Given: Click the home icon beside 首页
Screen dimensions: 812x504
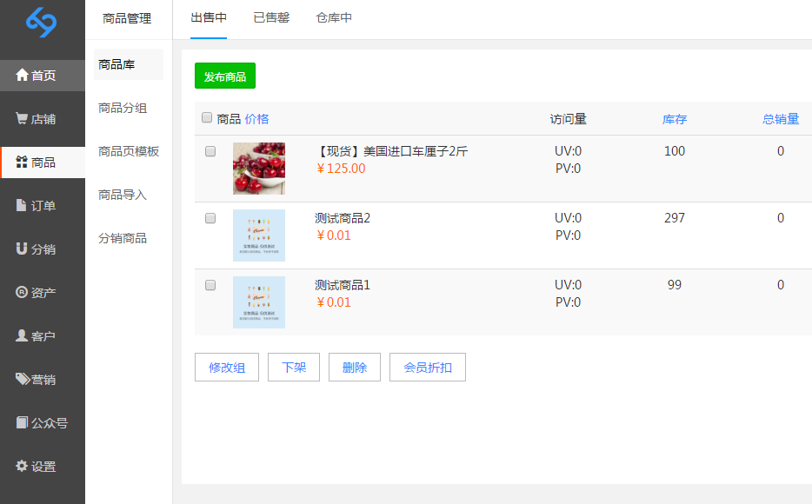Looking at the screenshot, I should point(22,76).
